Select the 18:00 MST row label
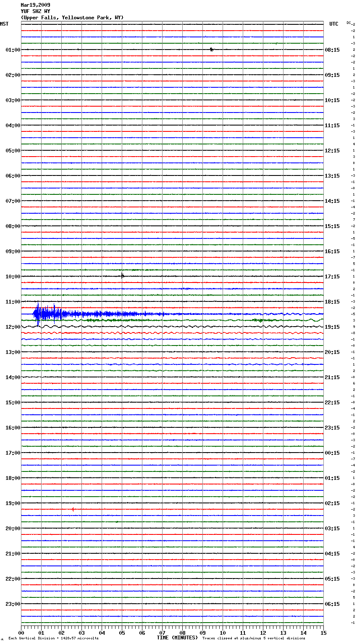This screenshot has height=644, width=357. [13, 478]
